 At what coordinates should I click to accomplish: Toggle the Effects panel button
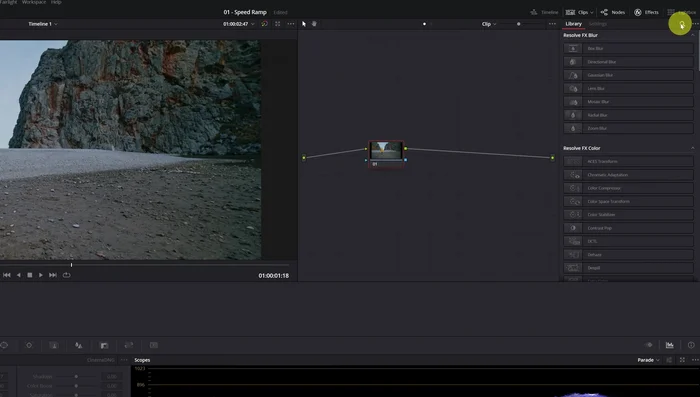tap(646, 13)
